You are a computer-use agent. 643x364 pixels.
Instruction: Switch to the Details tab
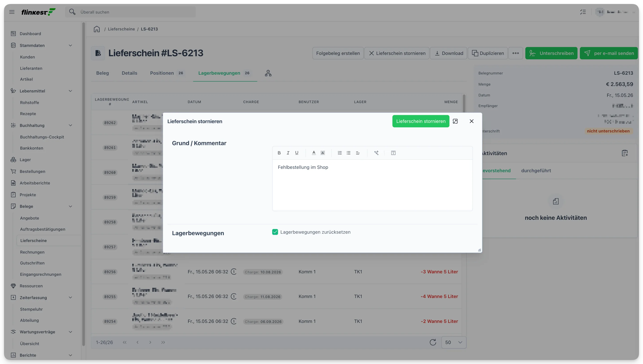point(129,73)
